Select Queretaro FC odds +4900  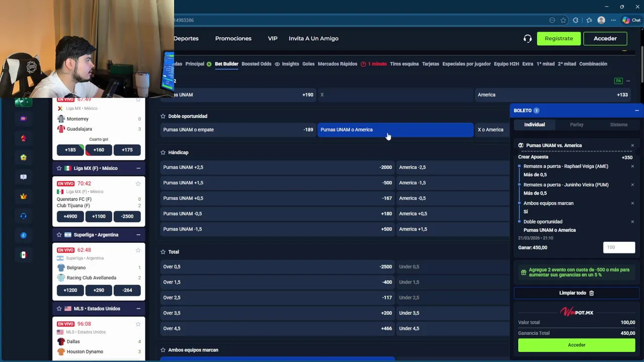pyautogui.click(x=70, y=216)
